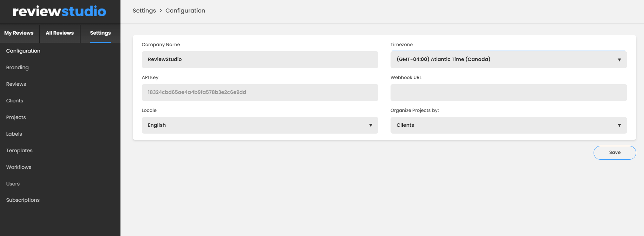Switch to All Reviews tab
The width and height of the screenshot is (644, 236).
point(60,33)
